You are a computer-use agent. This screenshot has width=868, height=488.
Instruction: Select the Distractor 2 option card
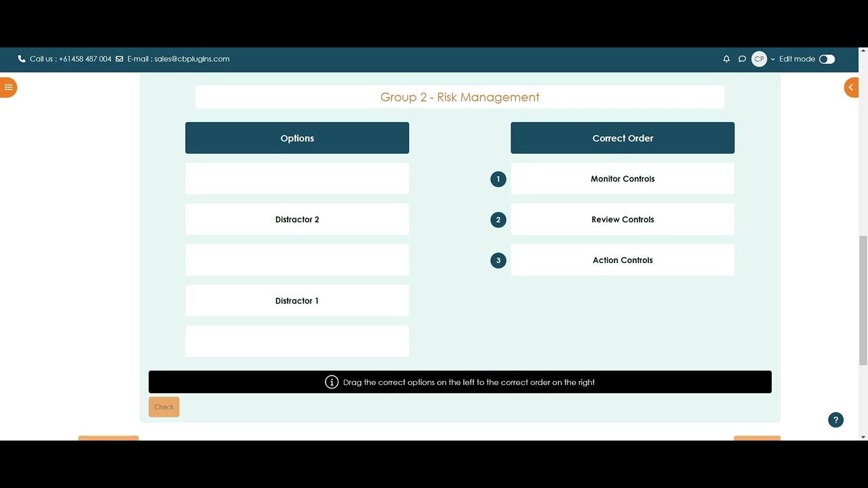click(x=297, y=220)
